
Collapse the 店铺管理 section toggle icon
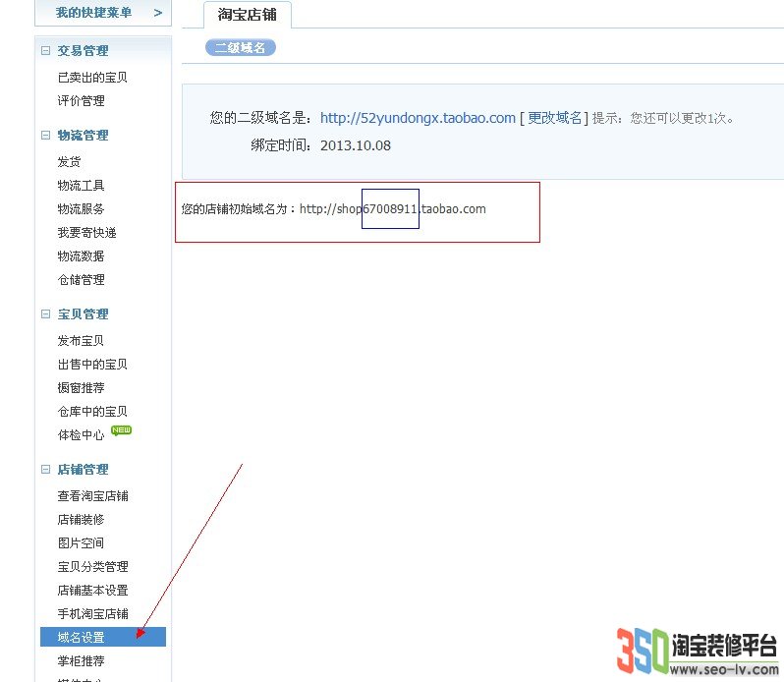pyautogui.click(x=45, y=469)
